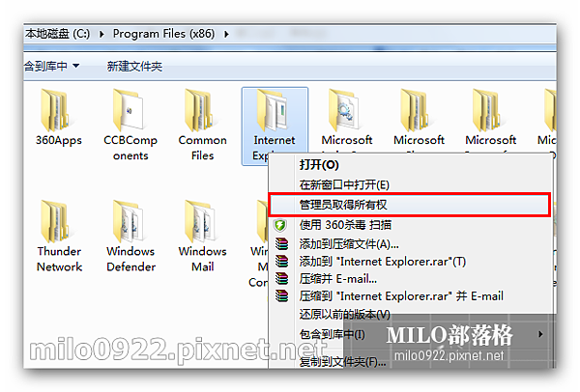Select the Windows Defender folder icon

[128, 222]
